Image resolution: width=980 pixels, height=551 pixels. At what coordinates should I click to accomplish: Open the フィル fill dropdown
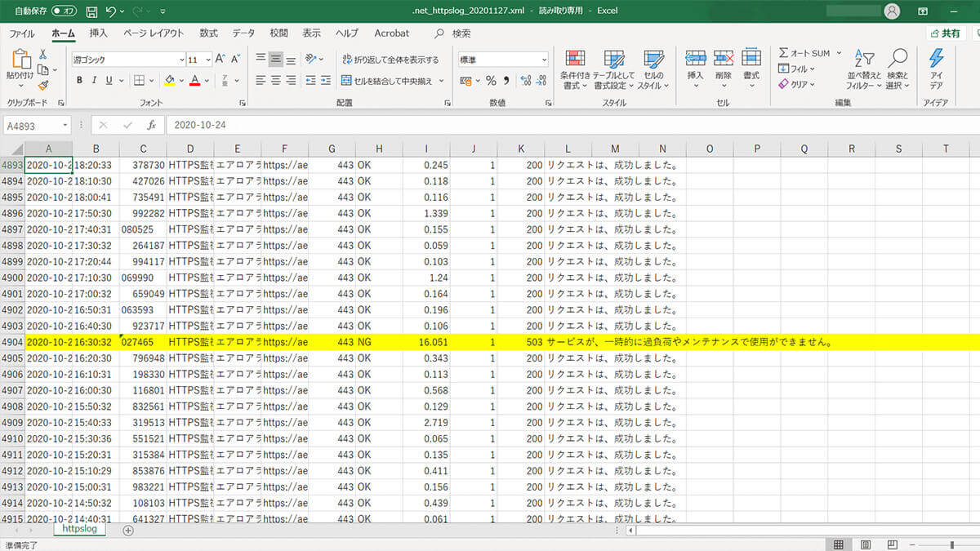pos(796,69)
